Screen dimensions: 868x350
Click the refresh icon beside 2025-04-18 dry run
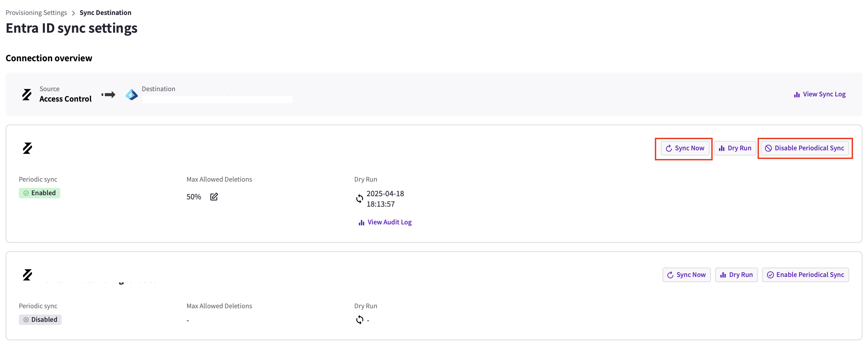[359, 199]
